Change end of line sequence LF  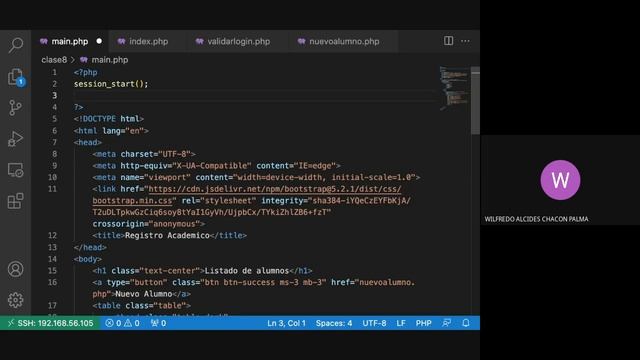401,323
